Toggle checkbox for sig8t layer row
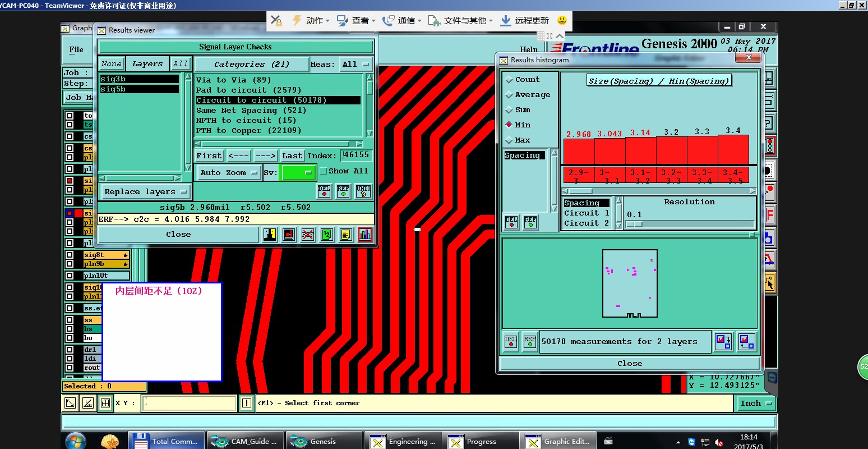The width and height of the screenshot is (868, 449). (70, 255)
